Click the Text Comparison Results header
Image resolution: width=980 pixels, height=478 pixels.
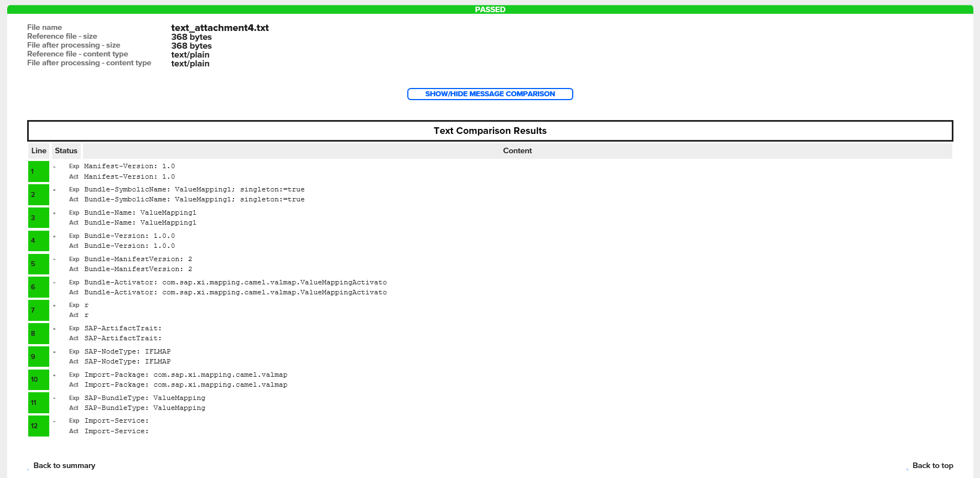490,131
